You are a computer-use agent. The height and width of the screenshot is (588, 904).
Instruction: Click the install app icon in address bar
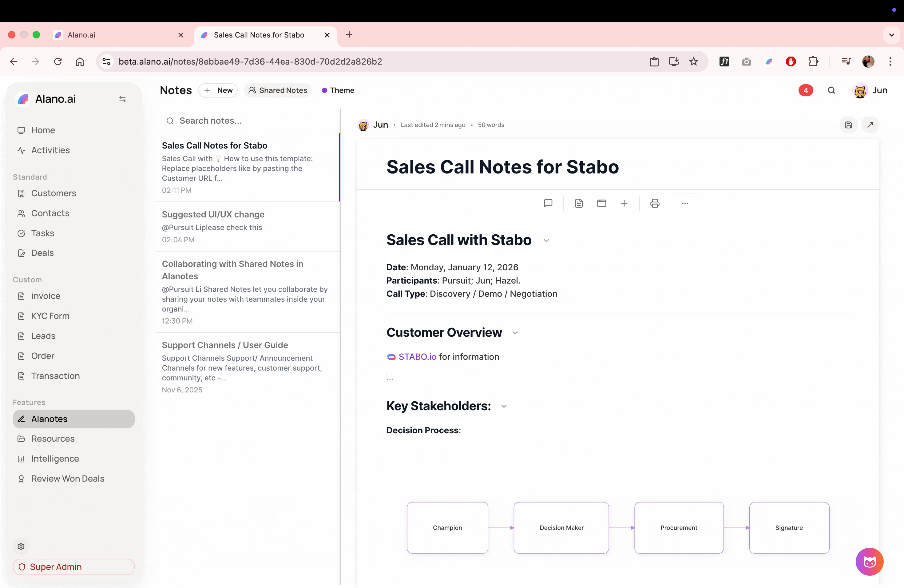(674, 62)
